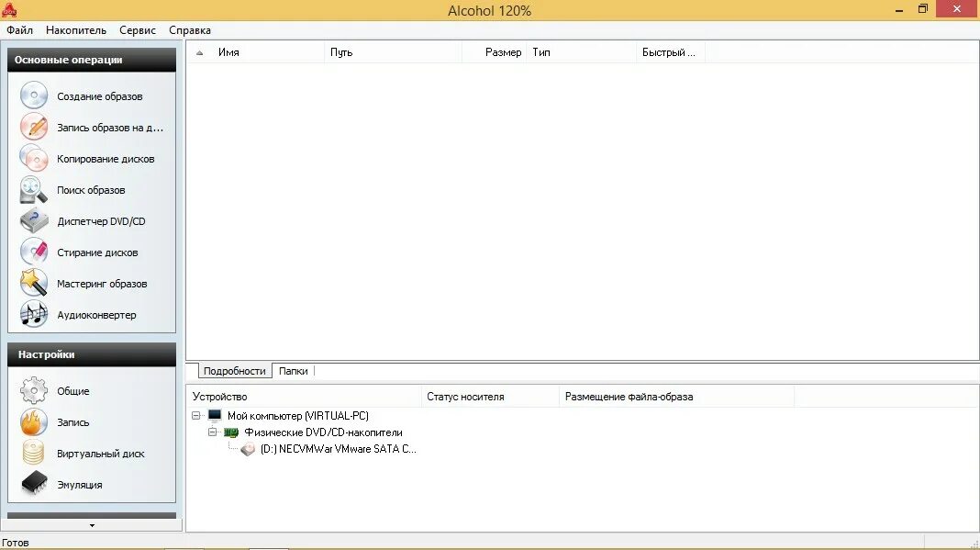The image size is (980, 550).
Task: Collapse the Основные операции panel header
Action: (x=92, y=60)
